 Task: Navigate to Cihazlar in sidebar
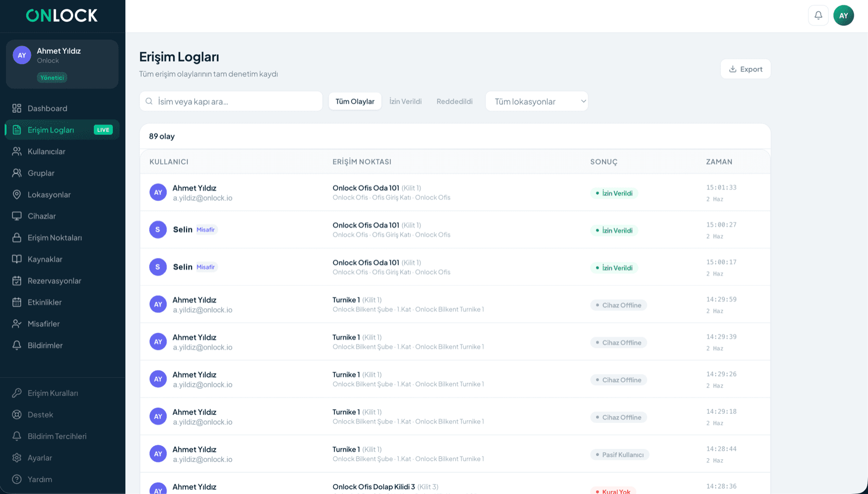(x=62, y=216)
